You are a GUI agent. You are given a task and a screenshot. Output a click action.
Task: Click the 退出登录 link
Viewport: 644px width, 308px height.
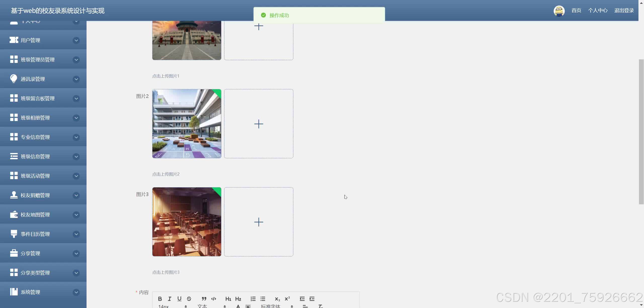(x=624, y=11)
